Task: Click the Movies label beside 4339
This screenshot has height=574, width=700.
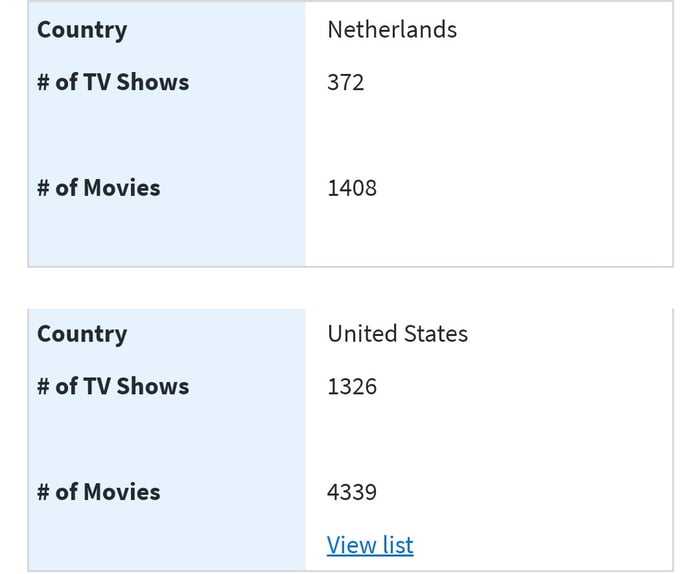Action: tap(99, 492)
